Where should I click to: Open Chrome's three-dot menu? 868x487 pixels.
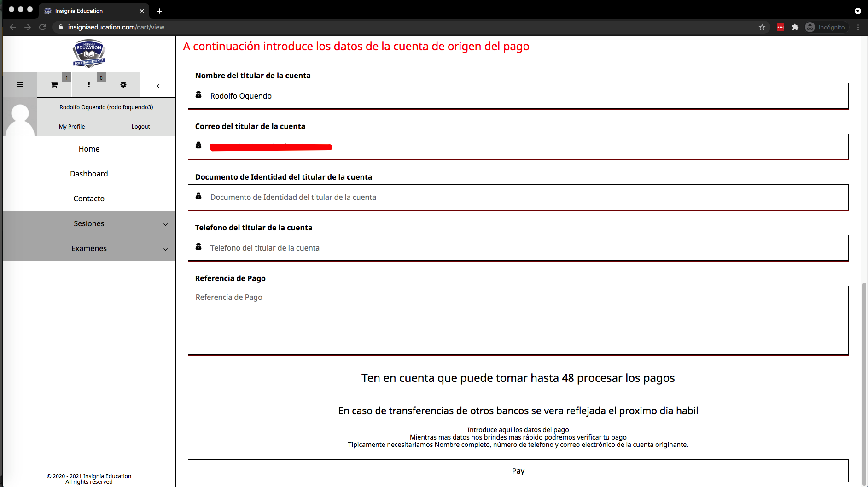pos(858,27)
